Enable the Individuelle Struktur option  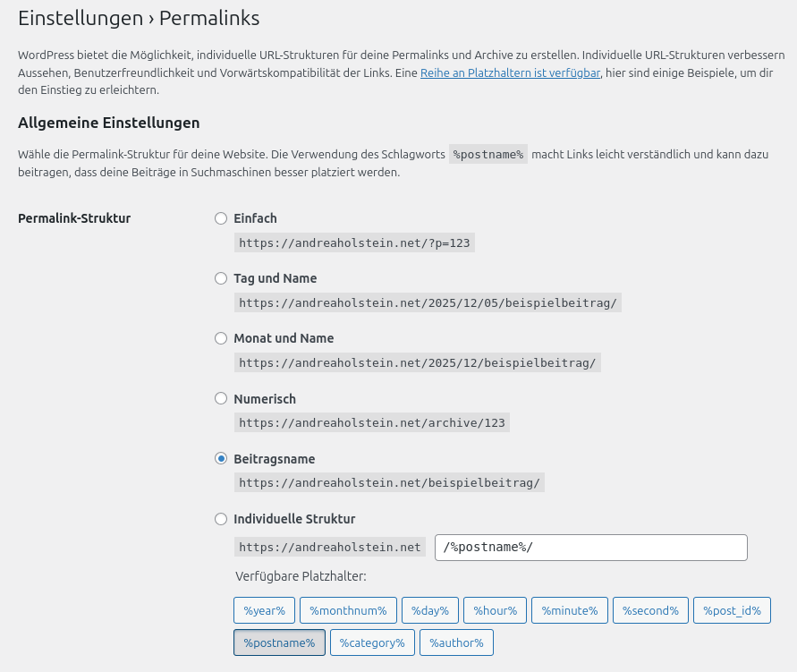[x=221, y=519]
